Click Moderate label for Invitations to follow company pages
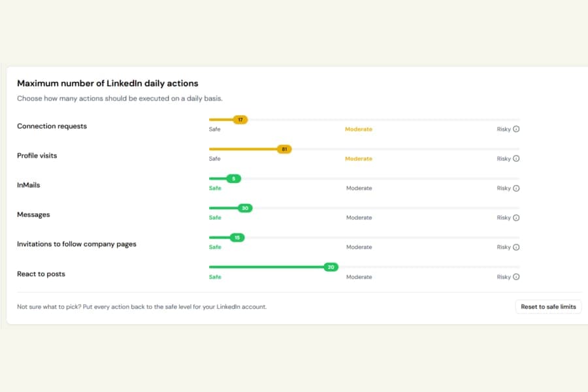Image resolution: width=588 pixels, height=392 pixels. [x=359, y=247]
